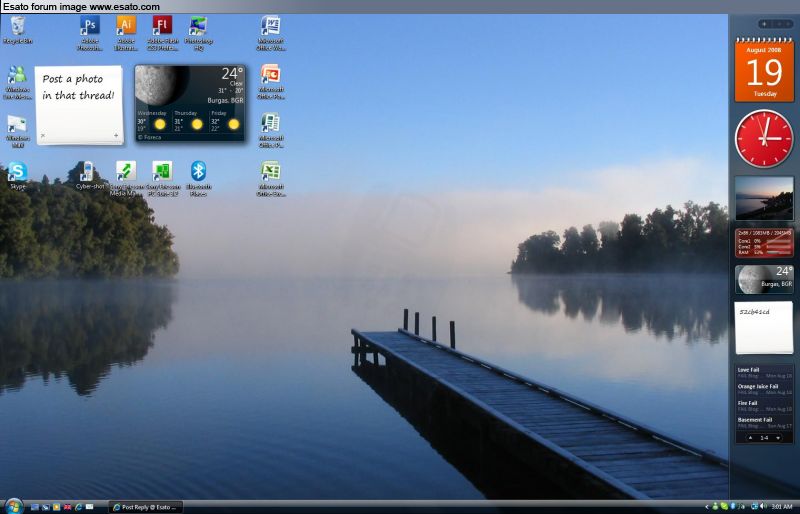The height and width of the screenshot is (514, 800).
Task: Open the Cyber-shot desktop shortcut
Action: (x=89, y=175)
